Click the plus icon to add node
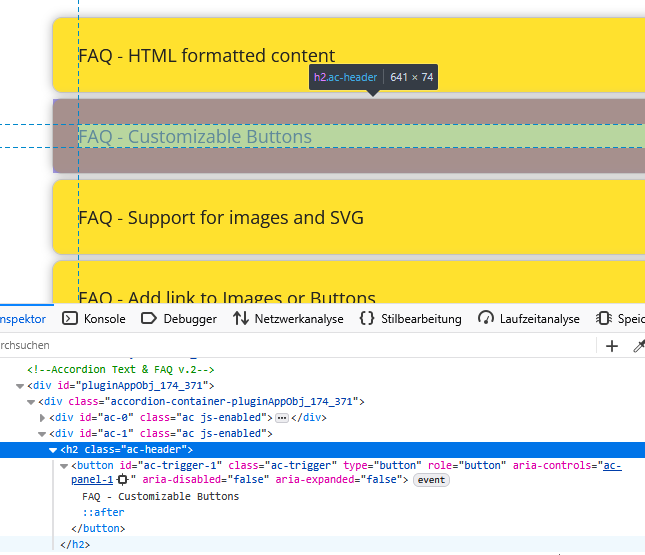This screenshot has height=555, width=645. tap(612, 345)
